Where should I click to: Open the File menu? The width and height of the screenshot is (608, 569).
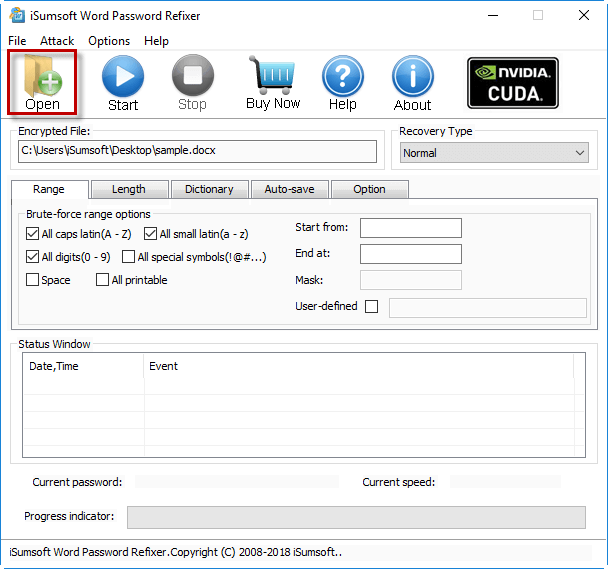[x=17, y=41]
